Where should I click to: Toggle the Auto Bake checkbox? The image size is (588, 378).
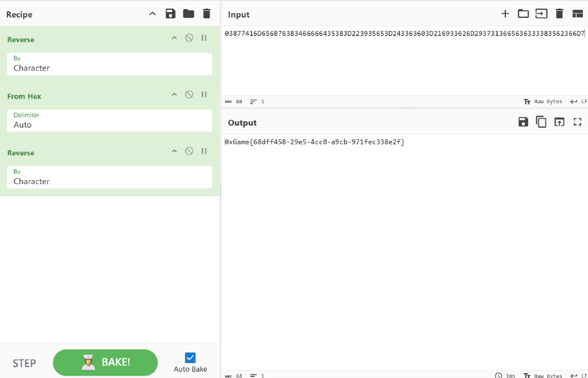pyautogui.click(x=191, y=358)
